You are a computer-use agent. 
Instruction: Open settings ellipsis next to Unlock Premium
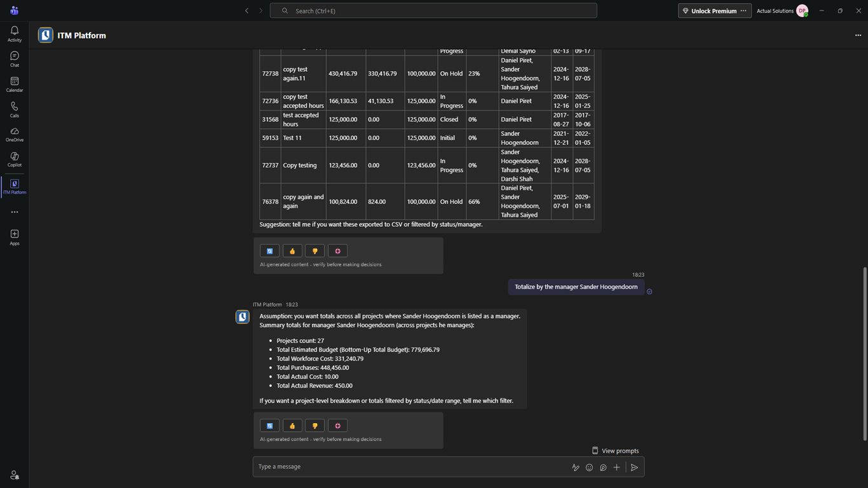743,11
